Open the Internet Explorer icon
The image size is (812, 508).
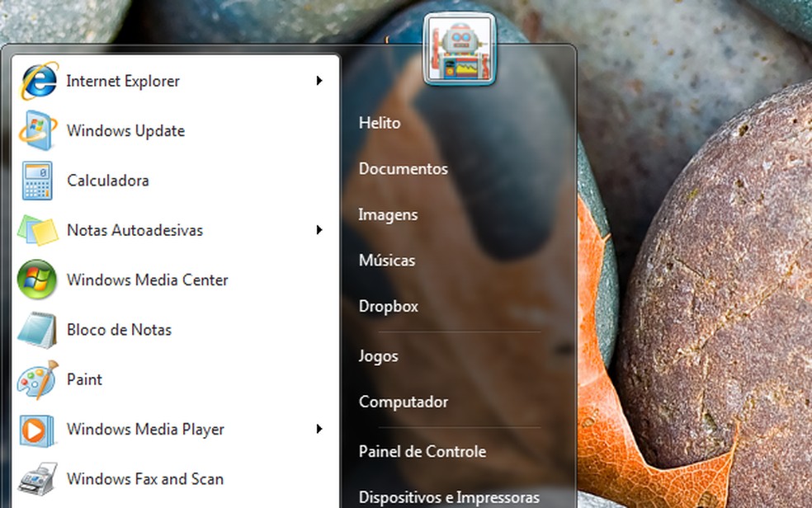tap(39, 81)
